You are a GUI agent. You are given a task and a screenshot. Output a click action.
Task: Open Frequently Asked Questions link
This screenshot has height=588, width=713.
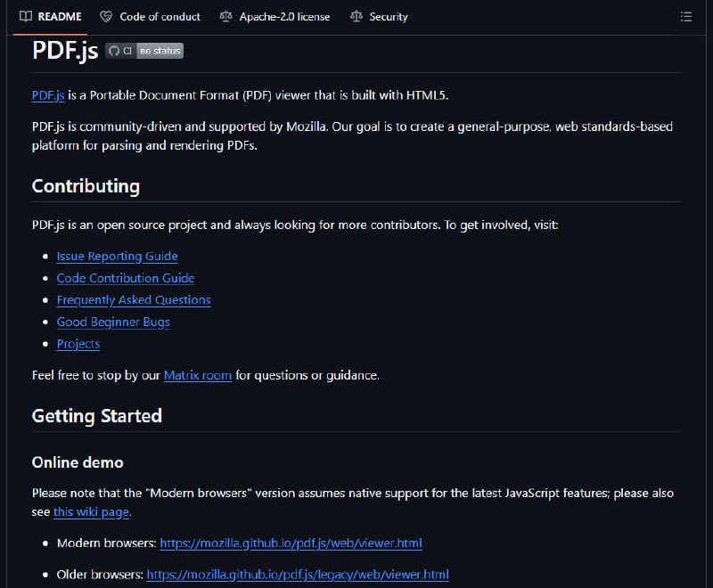(134, 300)
